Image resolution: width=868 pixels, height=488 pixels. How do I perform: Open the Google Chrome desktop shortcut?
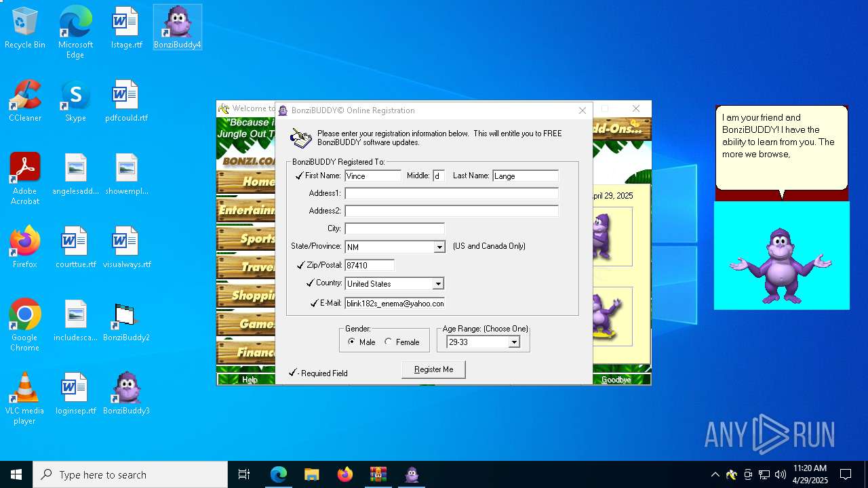[x=25, y=325]
